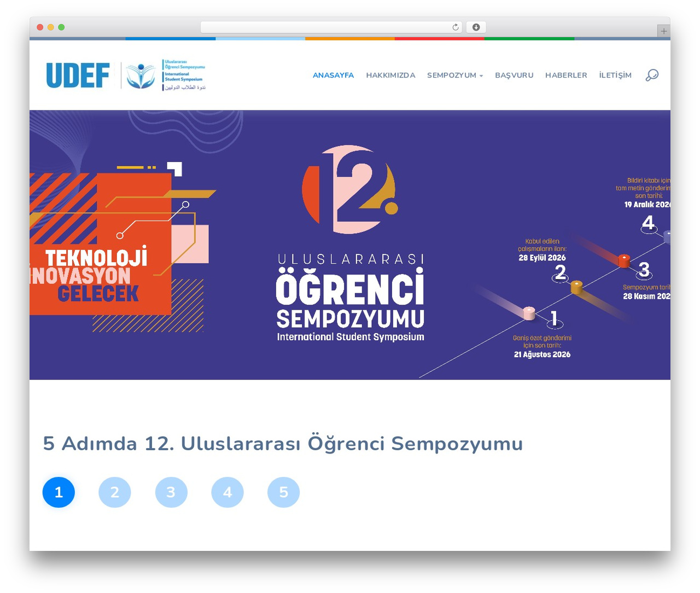Reload the page with the refresh icon
Viewport: 700px width, 593px height.
[456, 27]
